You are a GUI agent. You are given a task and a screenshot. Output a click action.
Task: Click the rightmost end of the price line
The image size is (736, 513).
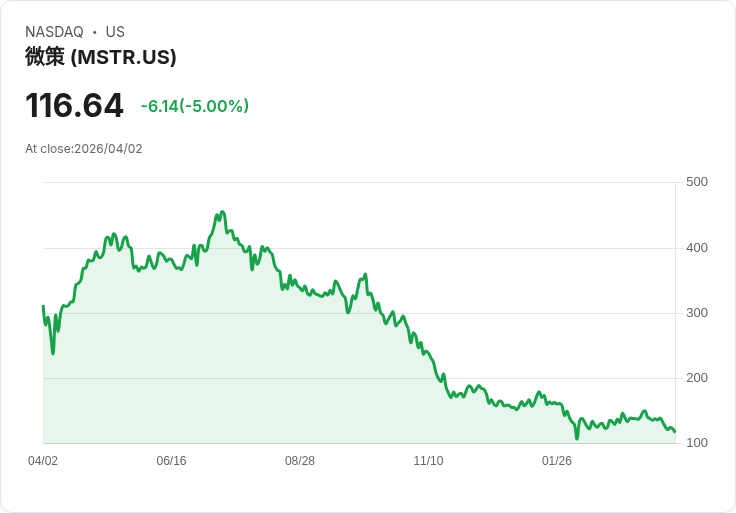click(x=675, y=432)
